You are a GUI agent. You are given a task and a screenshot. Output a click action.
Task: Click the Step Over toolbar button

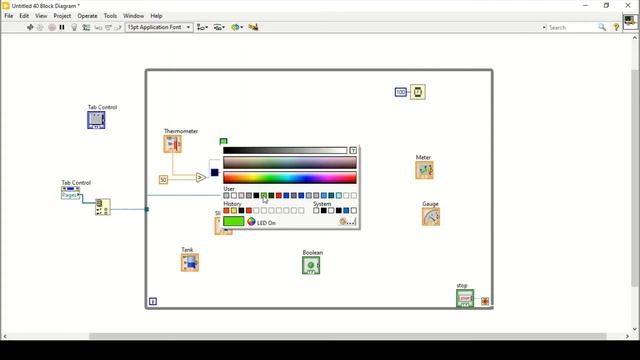point(108,27)
